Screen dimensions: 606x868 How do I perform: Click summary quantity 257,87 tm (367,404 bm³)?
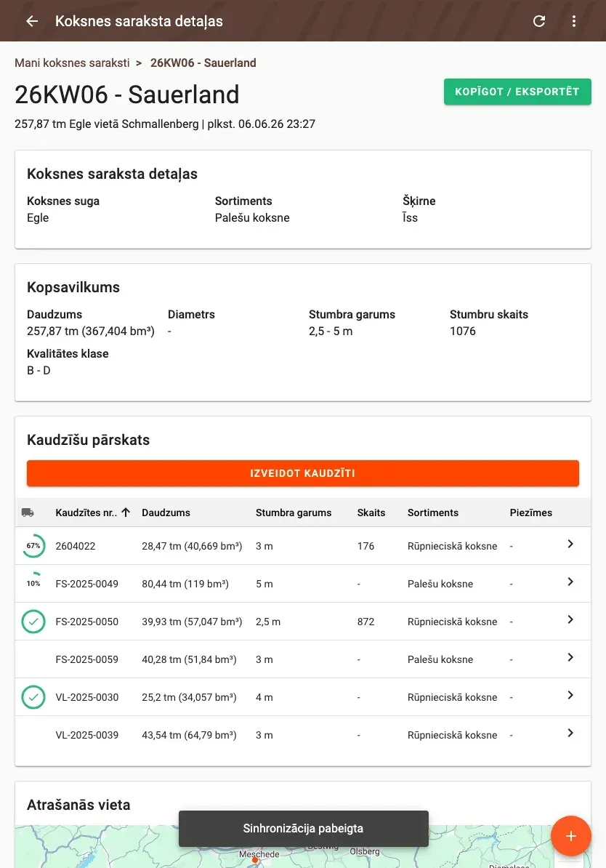click(91, 331)
